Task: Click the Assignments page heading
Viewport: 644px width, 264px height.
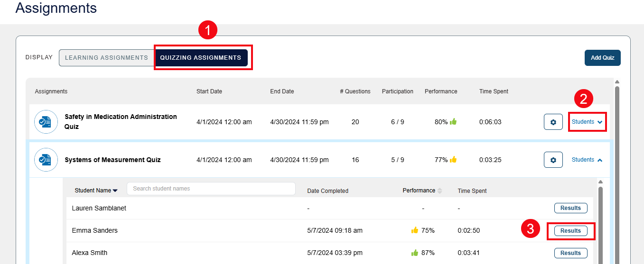Action: pyautogui.click(x=56, y=8)
